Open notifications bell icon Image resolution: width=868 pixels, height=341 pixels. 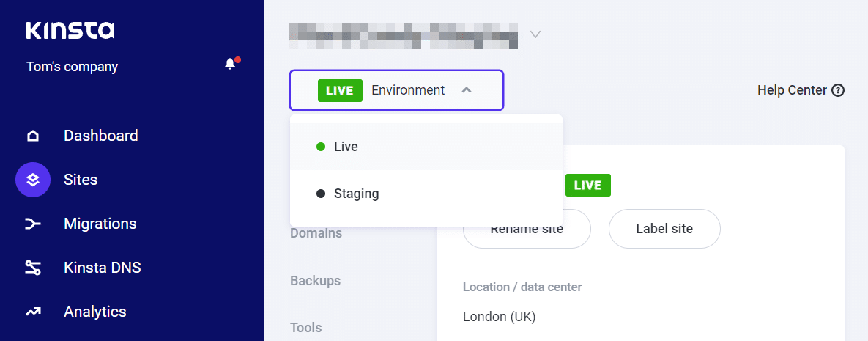click(231, 65)
